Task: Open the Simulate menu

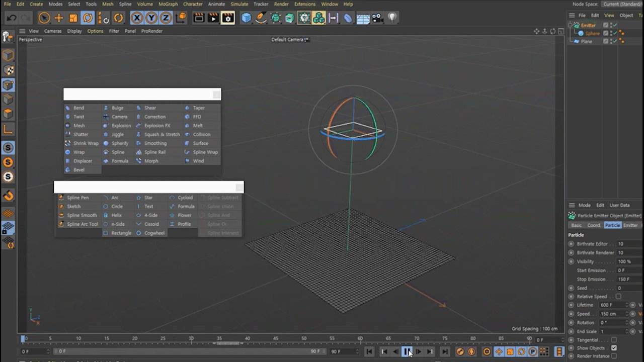Action: click(239, 4)
